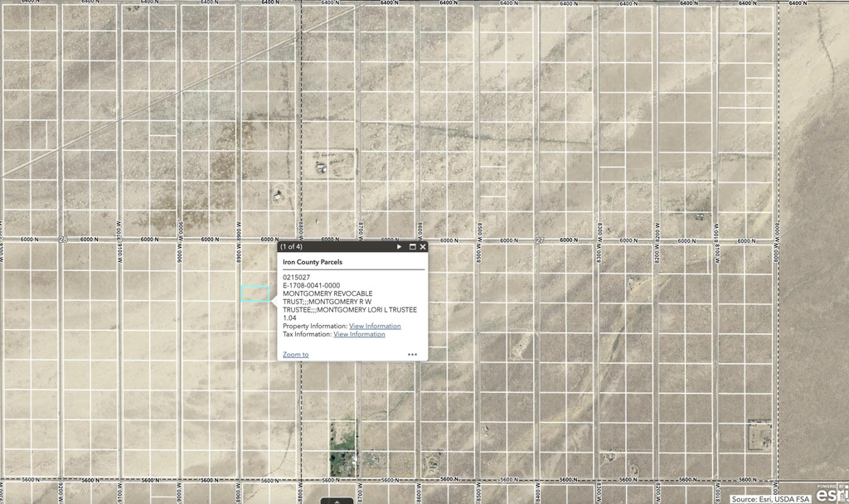
Task: Click the Montgomery Revocable Trust owner text
Action: 329,293
